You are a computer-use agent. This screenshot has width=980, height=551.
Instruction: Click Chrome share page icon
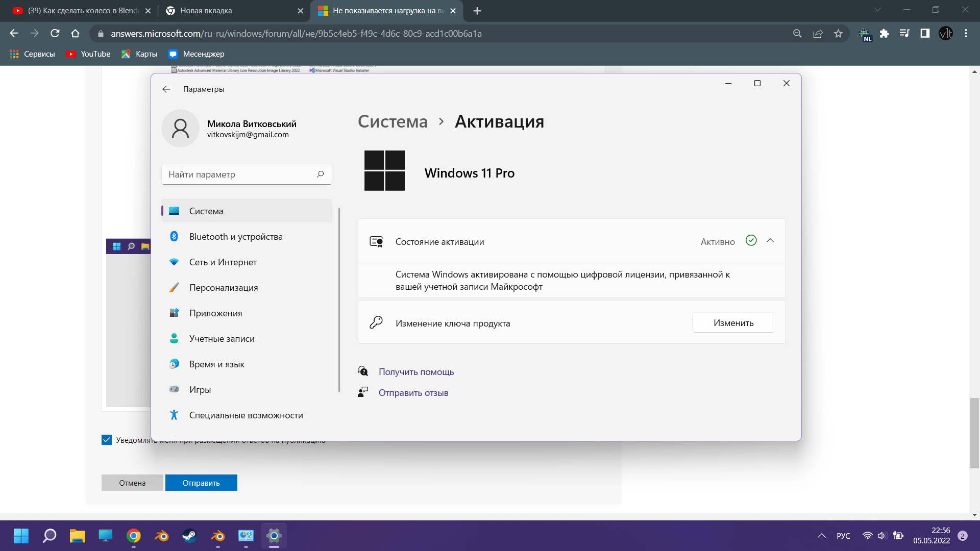tap(818, 34)
